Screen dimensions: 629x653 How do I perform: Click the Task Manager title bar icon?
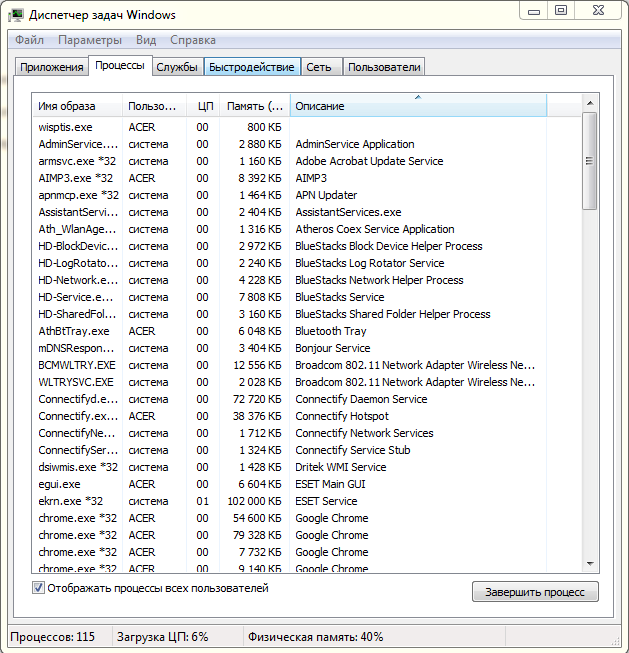tap(17, 15)
